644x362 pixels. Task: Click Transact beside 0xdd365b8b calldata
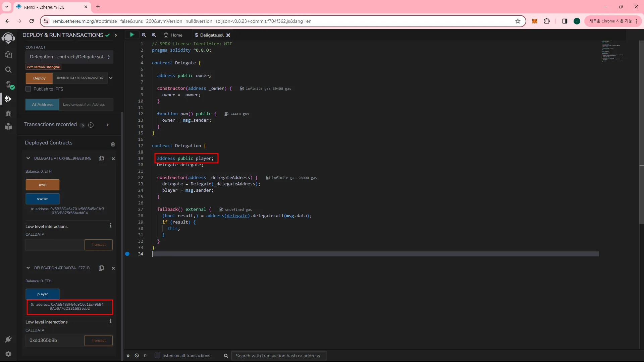click(99, 341)
